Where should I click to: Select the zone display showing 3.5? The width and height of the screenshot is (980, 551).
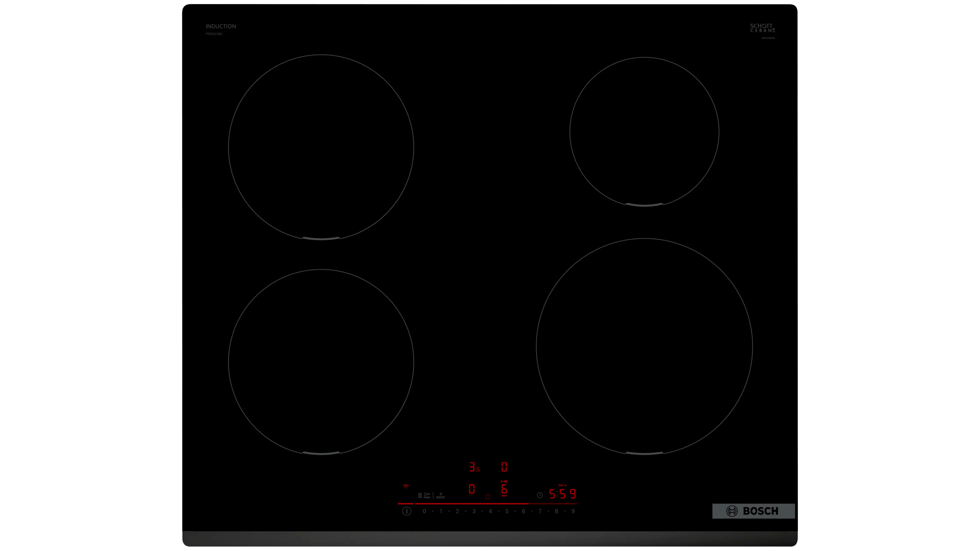tap(474, 467)
